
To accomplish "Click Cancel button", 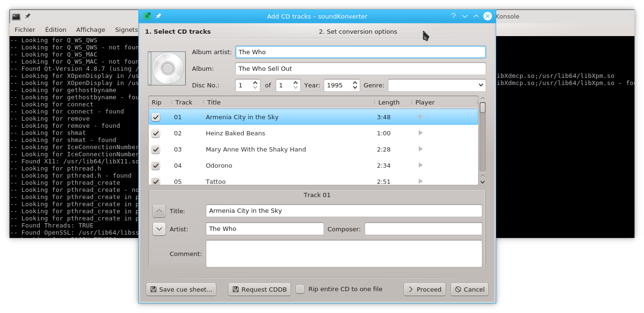I will click(x=470, y=289).
